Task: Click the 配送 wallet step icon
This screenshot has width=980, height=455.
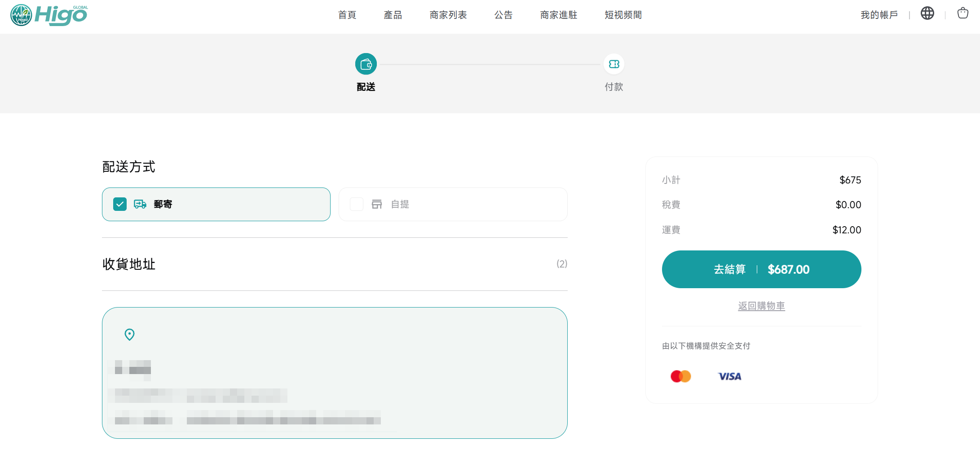Action: (x=366, y=64)
